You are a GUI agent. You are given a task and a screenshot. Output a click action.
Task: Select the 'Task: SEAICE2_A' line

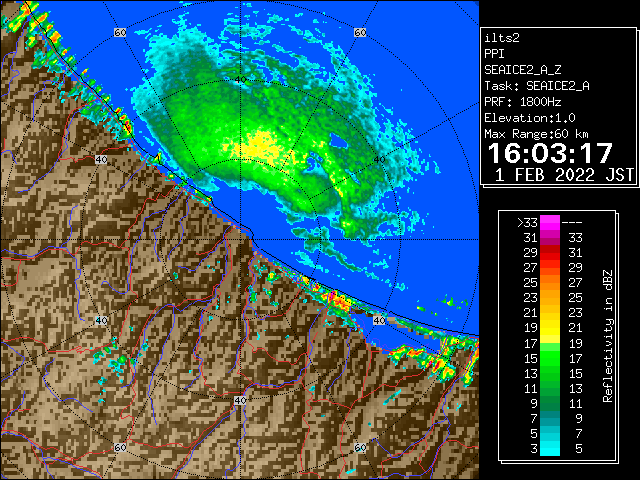click(537, 86)
